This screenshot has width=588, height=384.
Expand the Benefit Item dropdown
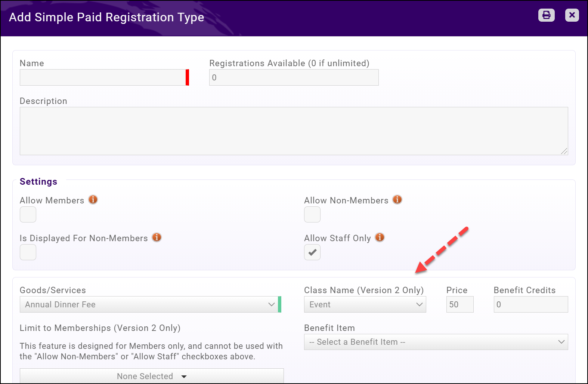tap(436, 342)
